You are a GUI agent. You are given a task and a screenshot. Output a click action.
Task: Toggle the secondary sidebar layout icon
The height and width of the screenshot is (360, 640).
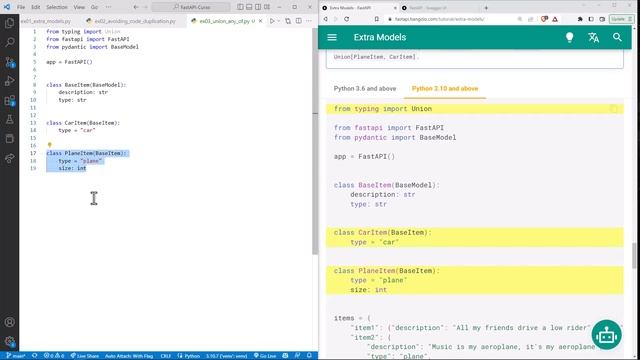tap(258, 7)
